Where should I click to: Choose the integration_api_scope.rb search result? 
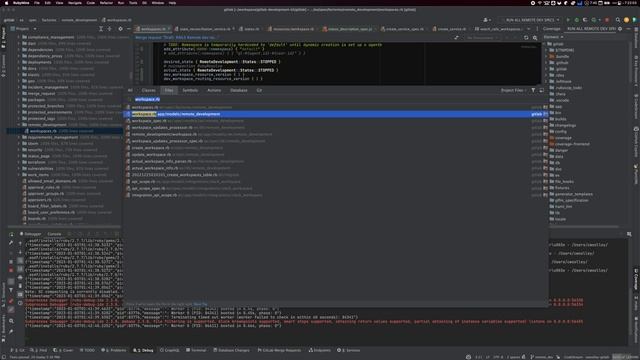pyautogui.click(x=336, y=195)
